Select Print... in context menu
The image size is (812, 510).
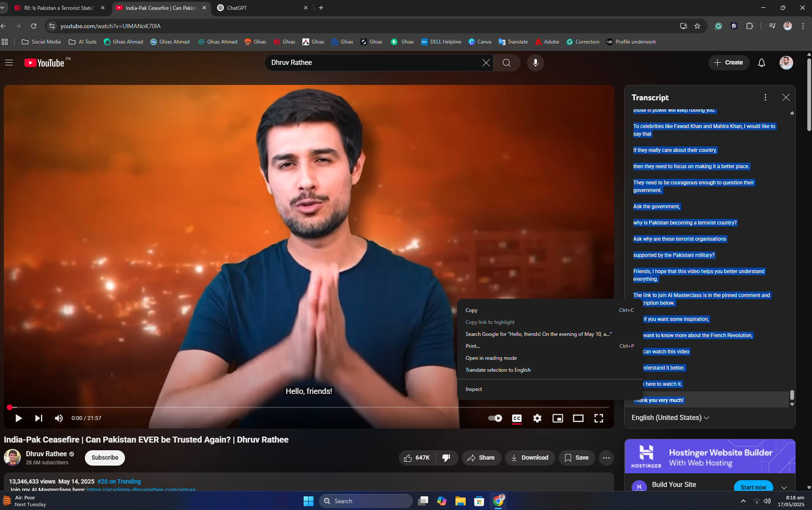click(549, 346)
